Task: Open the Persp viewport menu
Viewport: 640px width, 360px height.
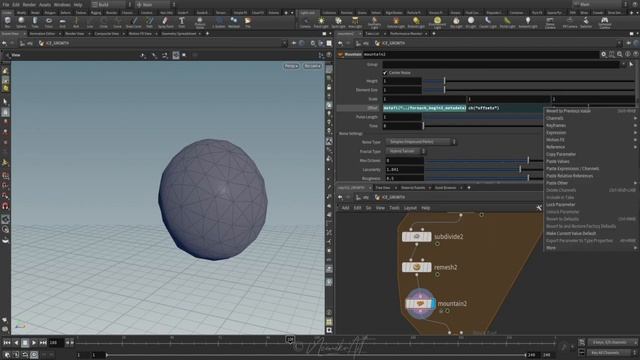Action: tap(291, 66)
